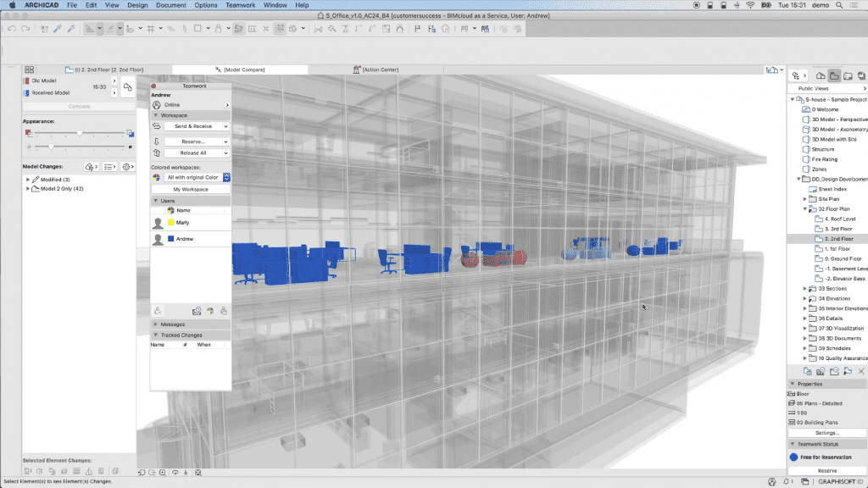Viewport: 868px width, 488px height.
Task: Click the Online user status icon
Action: click(x=156, y=105)
